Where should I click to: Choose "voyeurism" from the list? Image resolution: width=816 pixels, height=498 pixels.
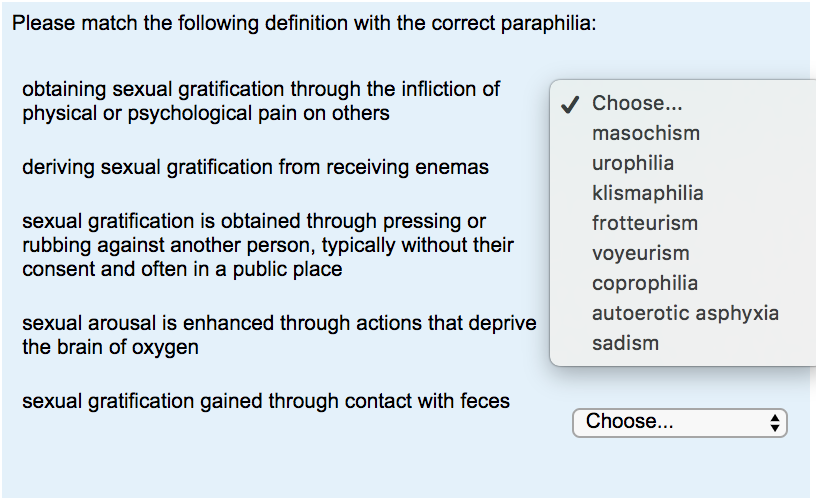(x=640, y=253)
